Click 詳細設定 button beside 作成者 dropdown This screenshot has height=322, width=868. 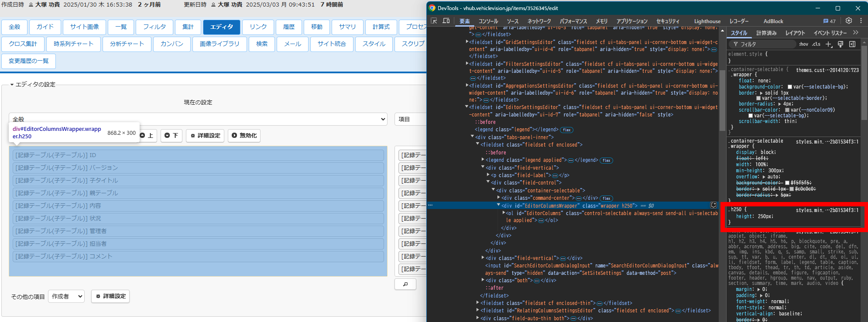[110, 296]
